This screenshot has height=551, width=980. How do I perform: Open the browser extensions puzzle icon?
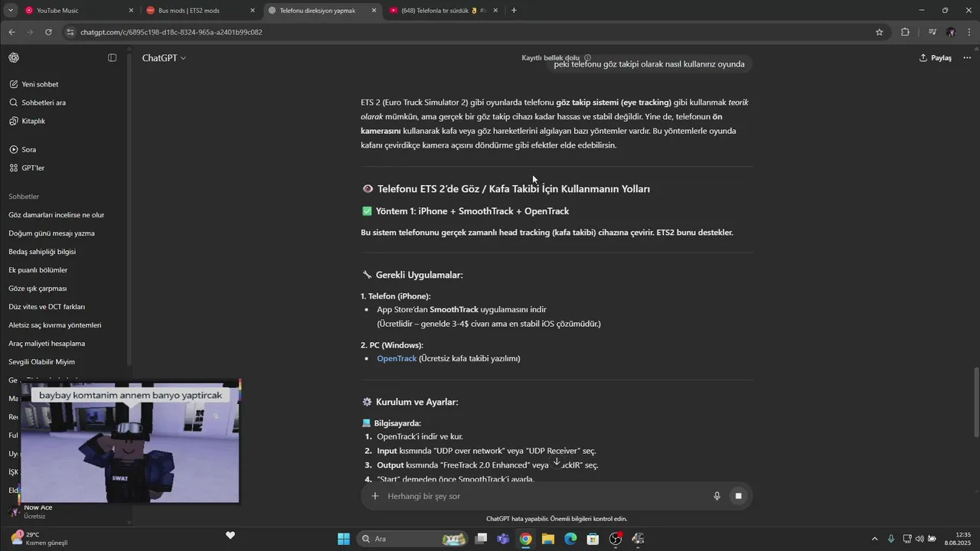point(906,32)
